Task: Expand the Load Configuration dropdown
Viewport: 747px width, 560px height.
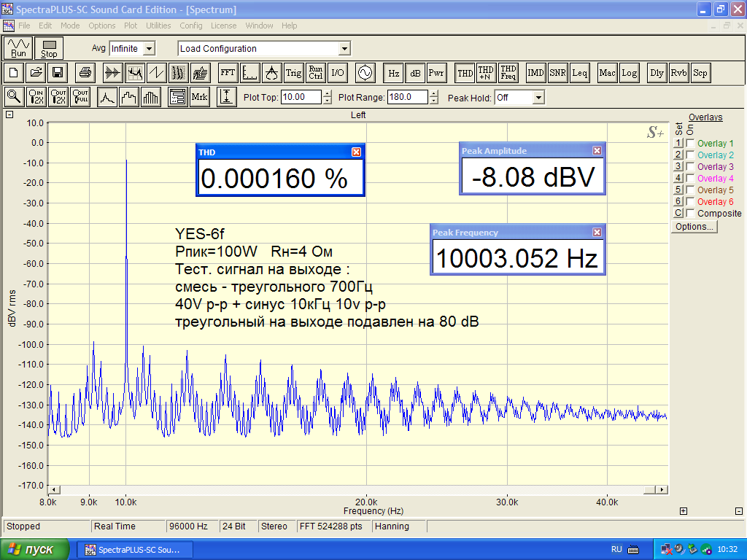Action: (344, 49)
